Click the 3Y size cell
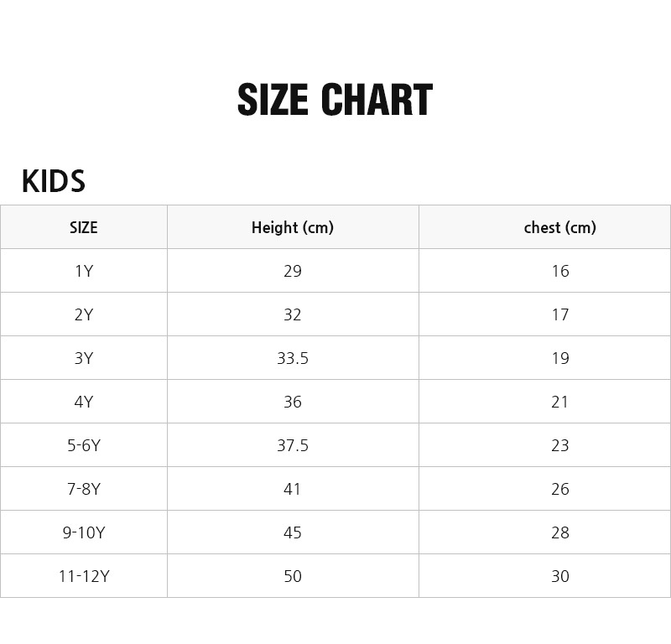Viewport: 671px width, 644px height. coord(84,358)
